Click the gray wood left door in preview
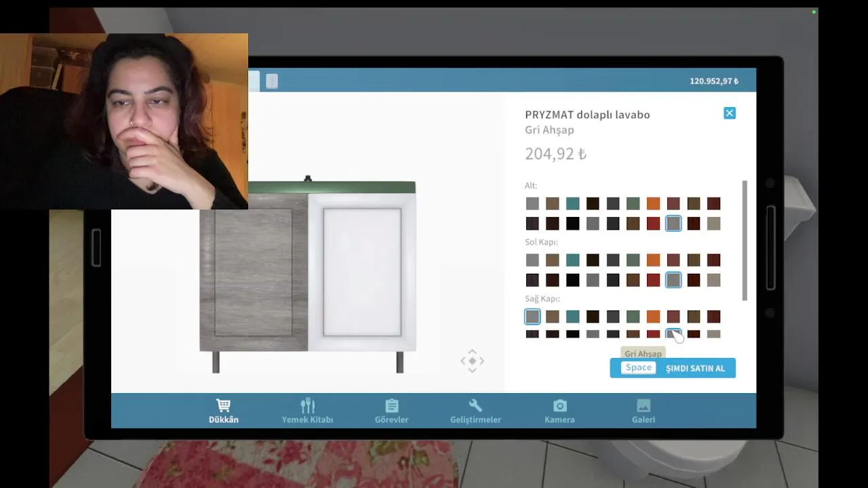868x488 pixels. click(254, 272)
